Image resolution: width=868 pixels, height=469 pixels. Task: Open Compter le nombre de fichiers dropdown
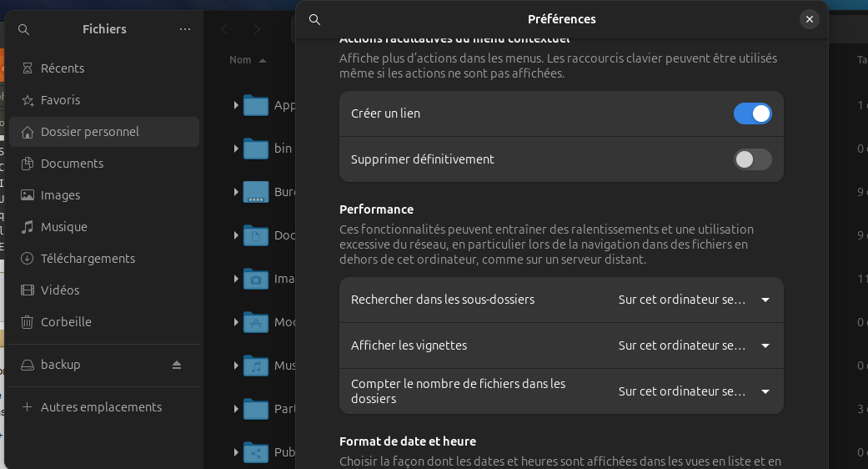point(695,391)
